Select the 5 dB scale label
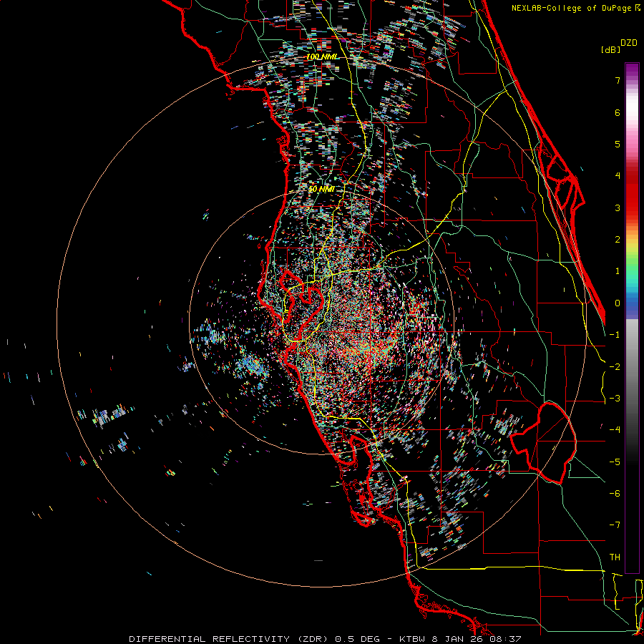Screen dimensions: 644x644 618,144
